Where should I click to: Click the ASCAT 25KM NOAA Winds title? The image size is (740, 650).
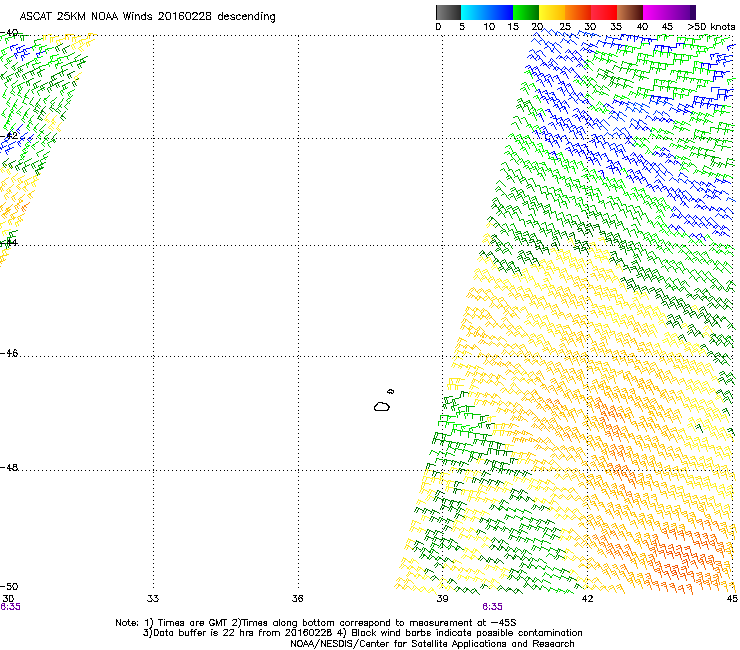coord(147,17)
